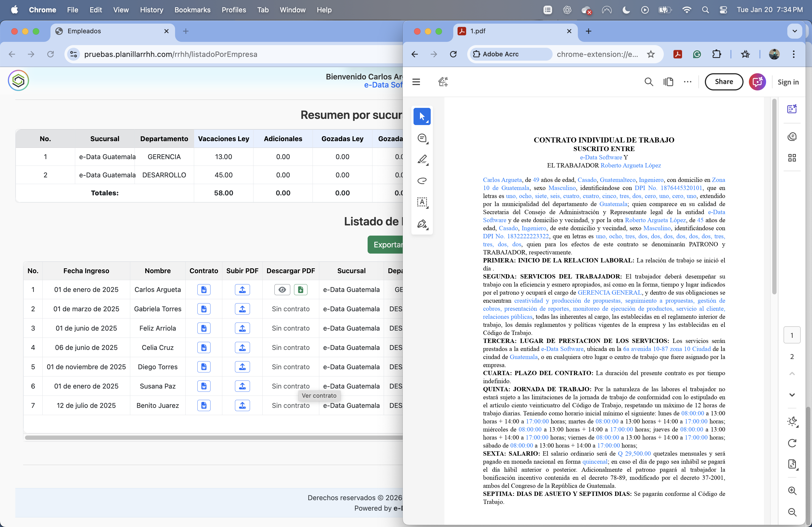Click the Share button in Acrobat
Image resolution: width=812 pixels, height=527 pixels.
[x=724, y=82]
